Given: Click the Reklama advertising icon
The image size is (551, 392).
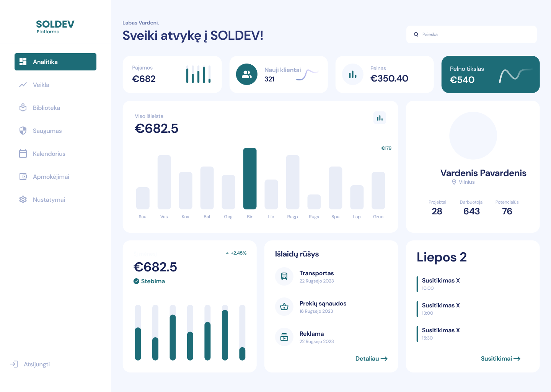Looking at the screenshot, I should click(x=284, y=337).
